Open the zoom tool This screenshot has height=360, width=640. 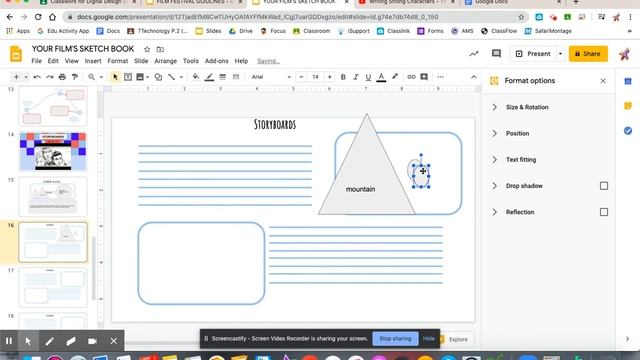point(91,77)
